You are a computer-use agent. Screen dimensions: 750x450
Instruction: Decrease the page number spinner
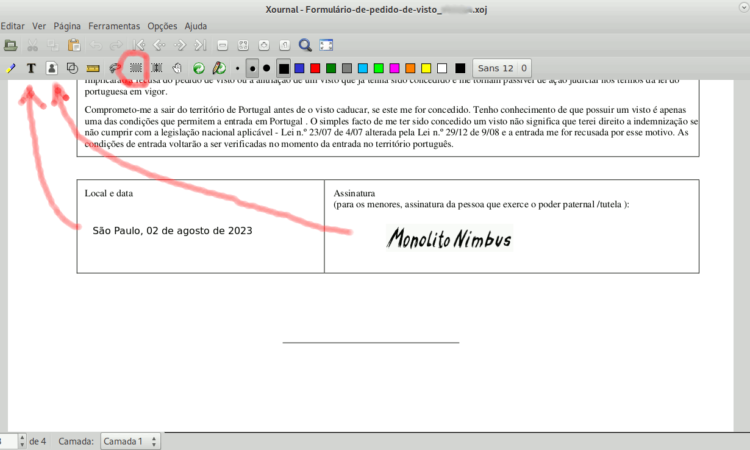click(x=22, y=445)
